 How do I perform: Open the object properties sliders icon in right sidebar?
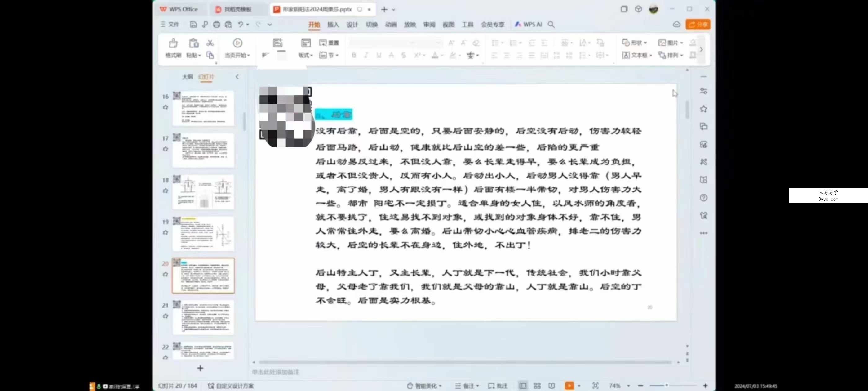point(703,91)
